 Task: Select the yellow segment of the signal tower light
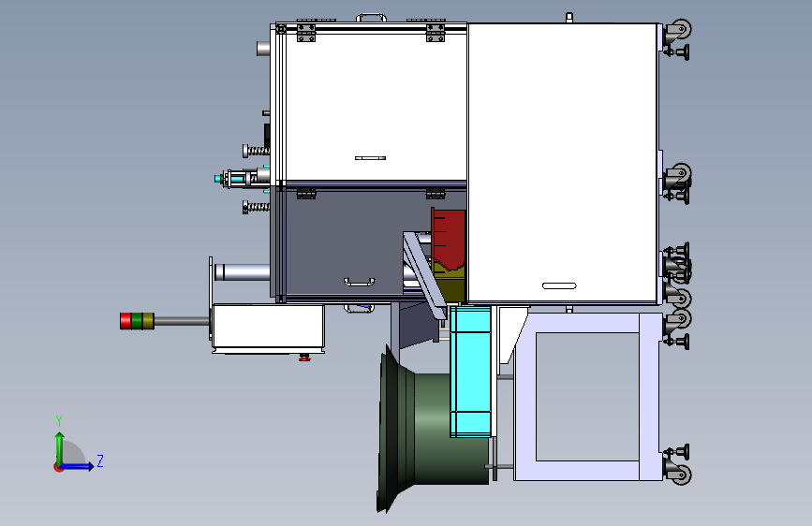149,321
